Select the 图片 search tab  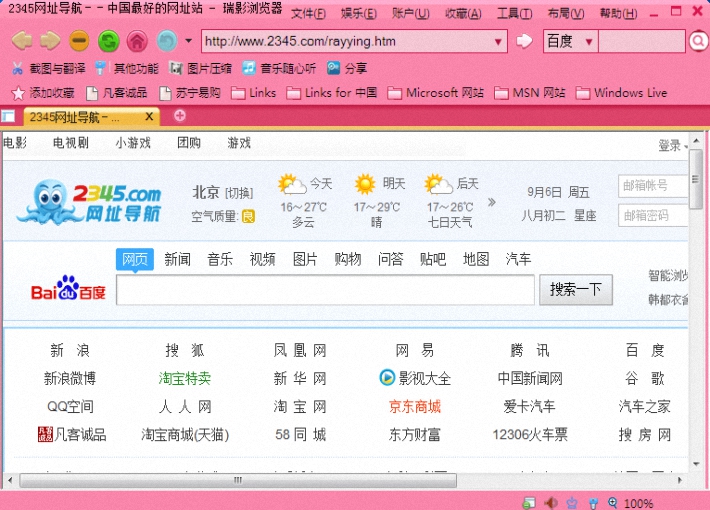click(305, 260)
